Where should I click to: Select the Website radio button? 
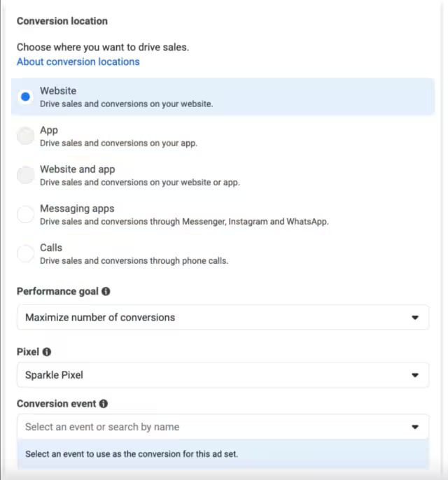tap(25, 97)
